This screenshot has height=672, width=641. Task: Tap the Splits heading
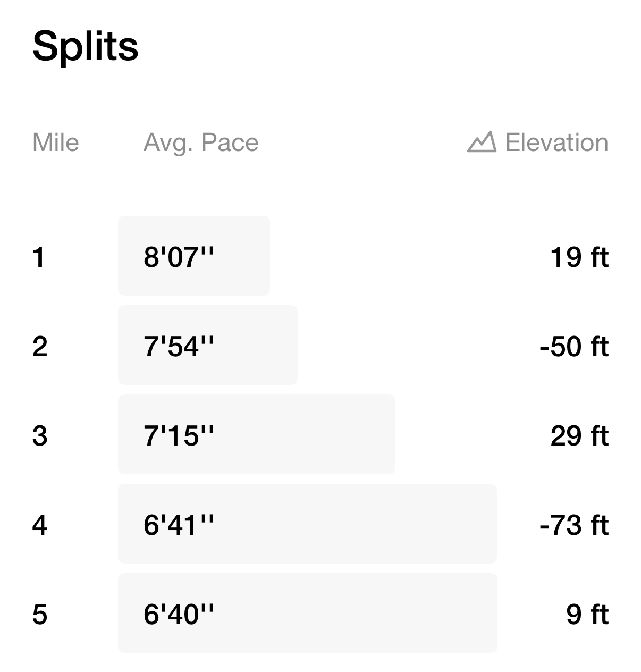coord(86,47)
